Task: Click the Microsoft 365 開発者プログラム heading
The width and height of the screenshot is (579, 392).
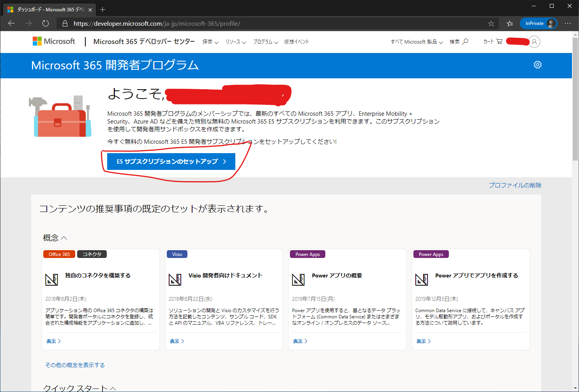Action: point(115,65)
